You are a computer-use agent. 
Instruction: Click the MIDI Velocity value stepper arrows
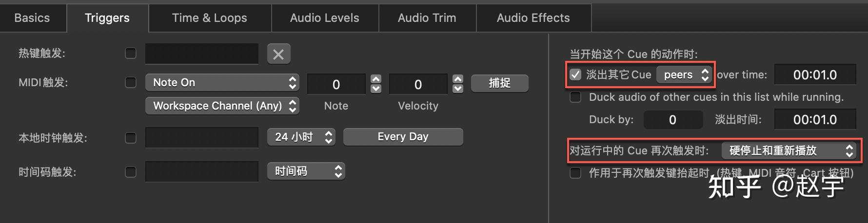click(x=457, y=84)
